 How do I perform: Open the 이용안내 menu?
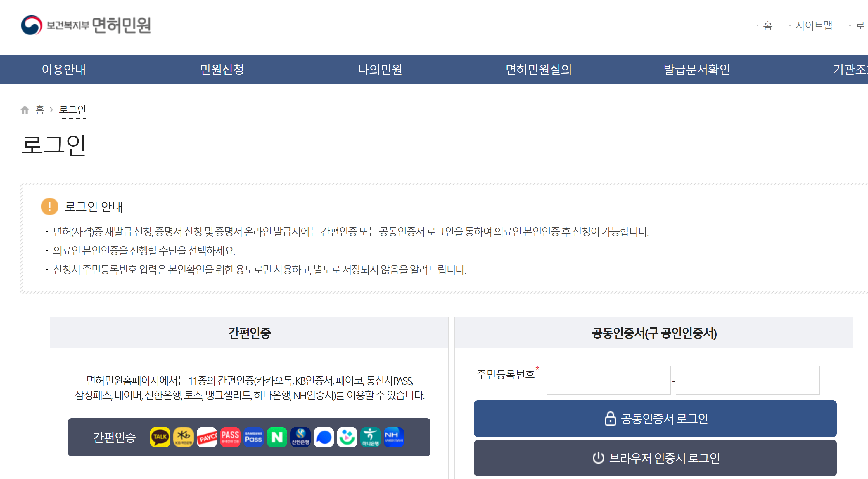tap(64, 70)
